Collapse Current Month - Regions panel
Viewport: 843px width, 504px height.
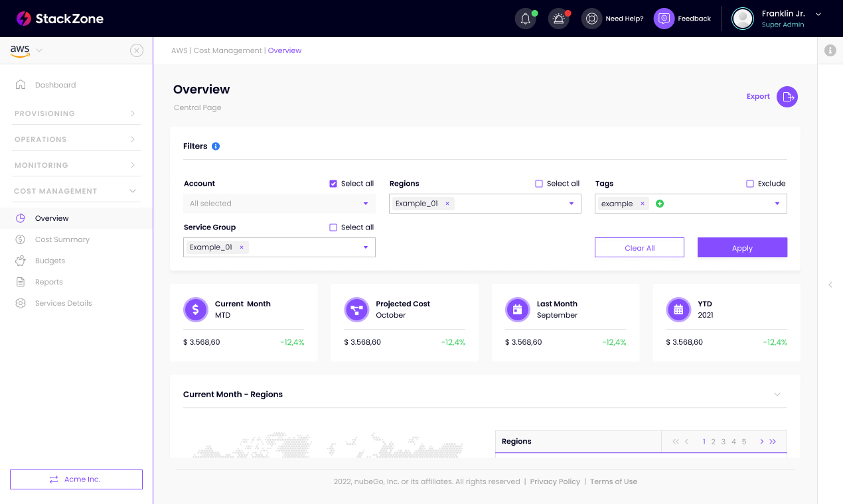777,395
